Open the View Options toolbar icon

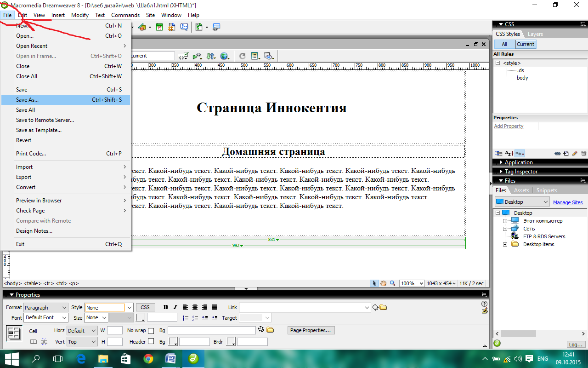[256, 56]
